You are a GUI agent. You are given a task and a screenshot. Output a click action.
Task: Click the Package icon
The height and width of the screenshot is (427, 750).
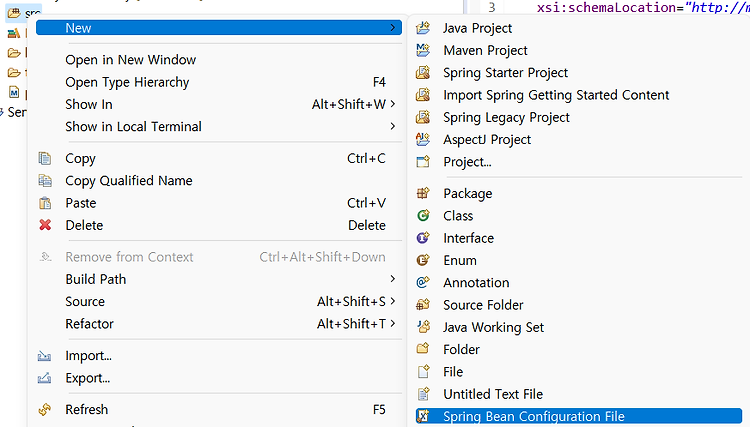click(423, 193)
